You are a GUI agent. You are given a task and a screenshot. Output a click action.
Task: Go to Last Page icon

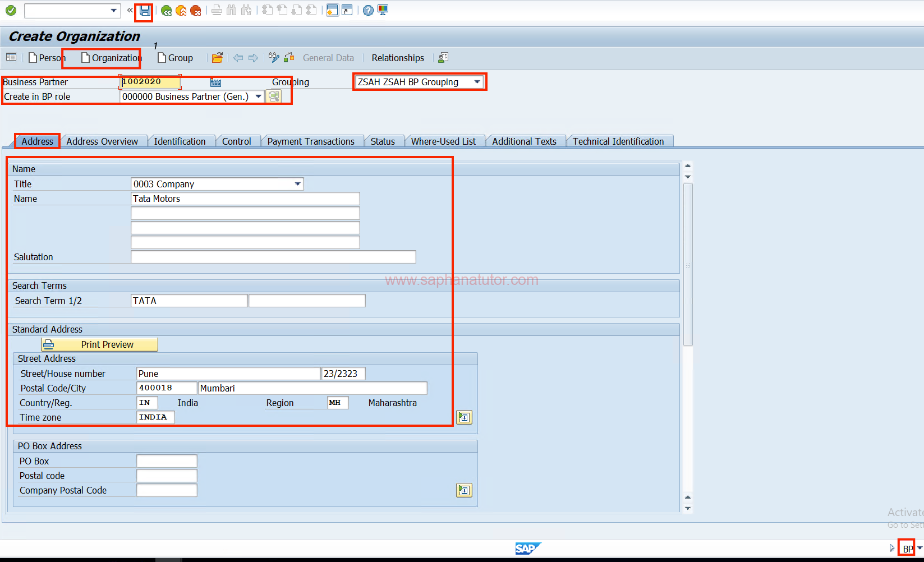click(311, 10)
